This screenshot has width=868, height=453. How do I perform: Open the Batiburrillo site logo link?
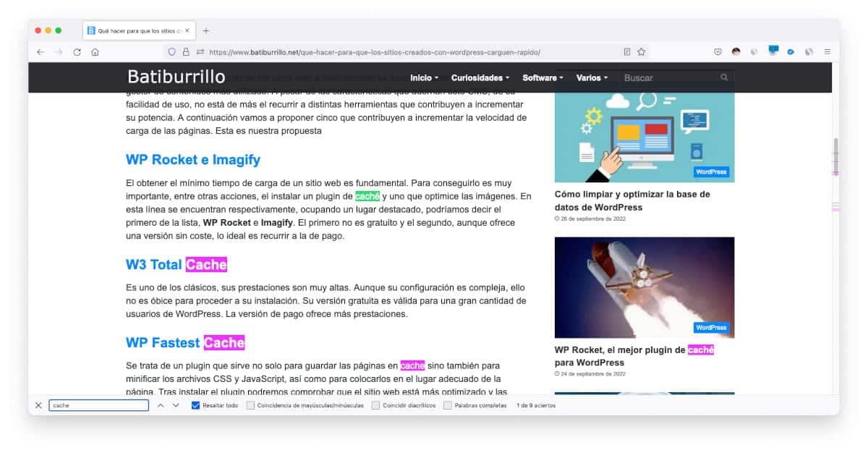(176, 77)
